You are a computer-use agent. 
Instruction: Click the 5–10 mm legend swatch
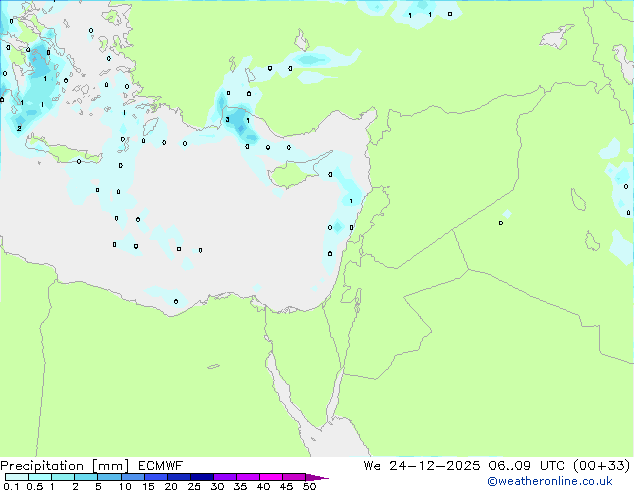coord(109,477)
